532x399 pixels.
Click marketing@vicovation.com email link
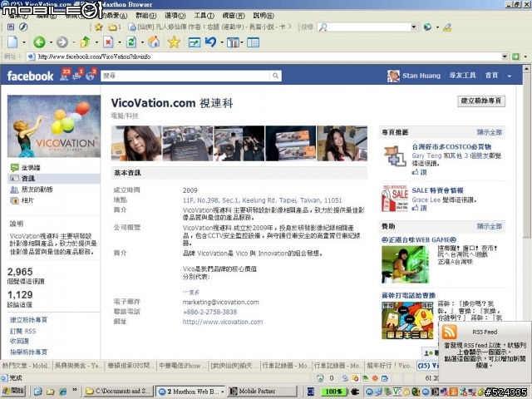pyautogui.click(x=221, y=302)
